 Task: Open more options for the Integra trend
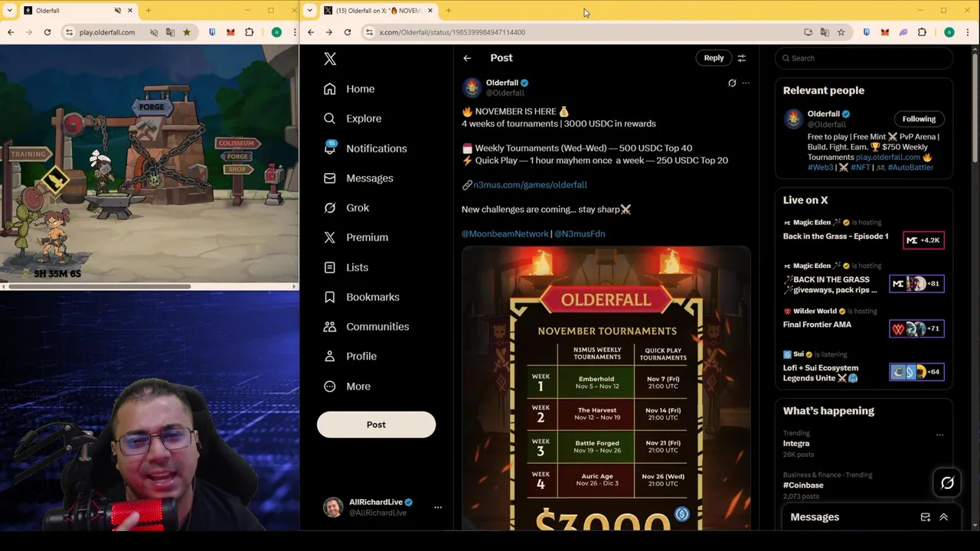[939, 435]
